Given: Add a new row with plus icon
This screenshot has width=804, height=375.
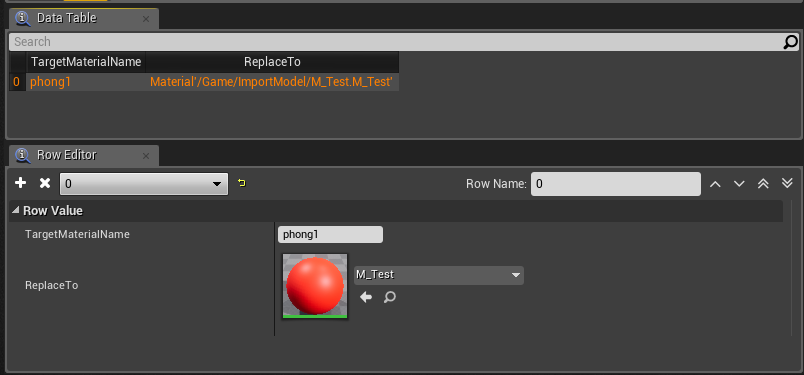Looking at the screenshot, I should (x=20, y=183).
